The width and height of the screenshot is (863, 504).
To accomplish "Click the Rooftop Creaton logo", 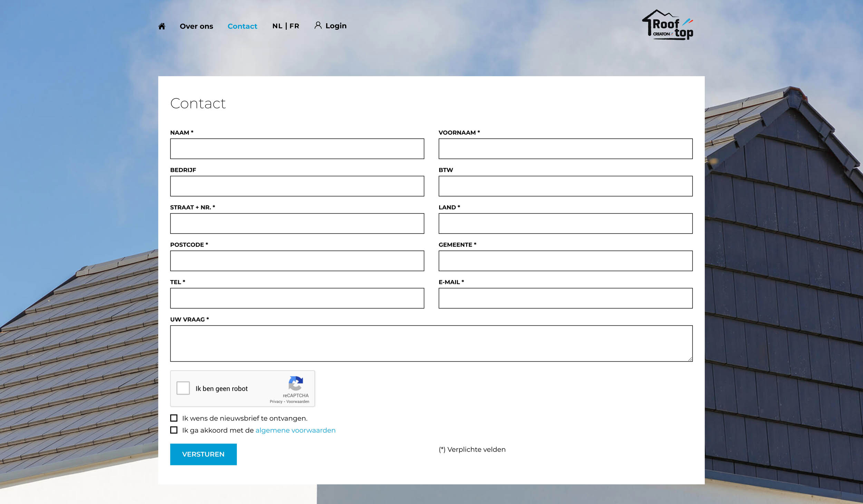I will click(x=667, y=25).
